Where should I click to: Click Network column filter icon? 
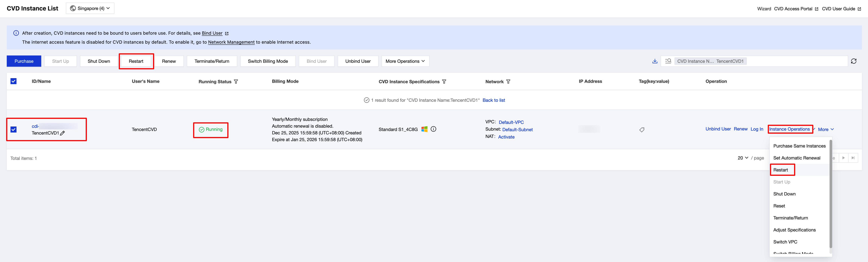click(x=508, y=82)
